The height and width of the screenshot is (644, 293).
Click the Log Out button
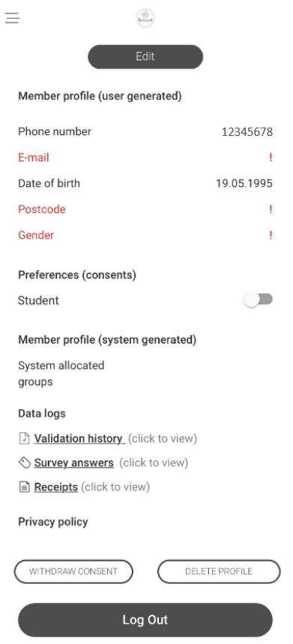click(145, 620)
